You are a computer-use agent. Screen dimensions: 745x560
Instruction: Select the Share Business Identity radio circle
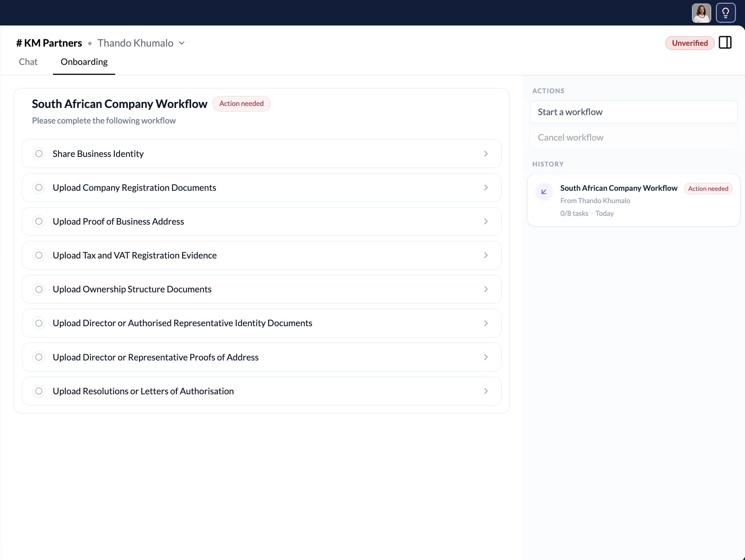39,153
